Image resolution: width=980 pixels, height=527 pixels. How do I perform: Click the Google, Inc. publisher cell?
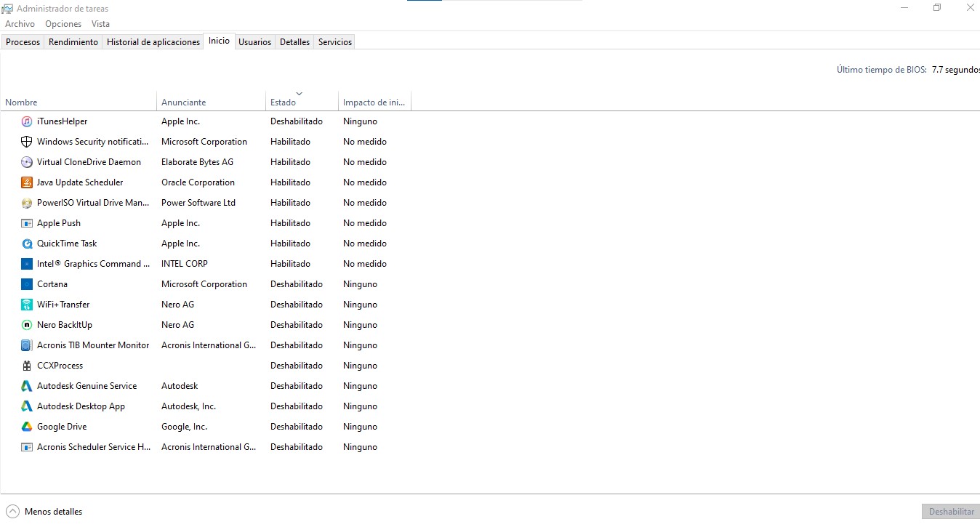click(184, 427)
